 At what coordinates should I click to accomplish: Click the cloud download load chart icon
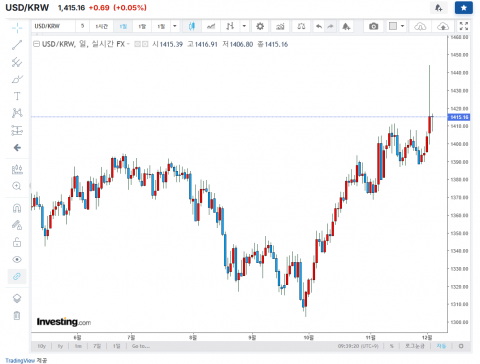pyautogui.click(x=420, y=26)
